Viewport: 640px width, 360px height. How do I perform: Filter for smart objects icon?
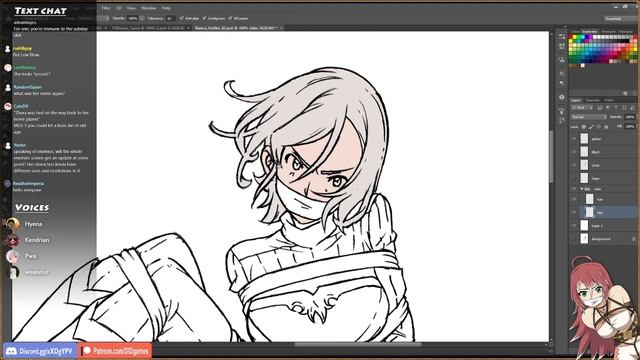(x=632, y=108)
